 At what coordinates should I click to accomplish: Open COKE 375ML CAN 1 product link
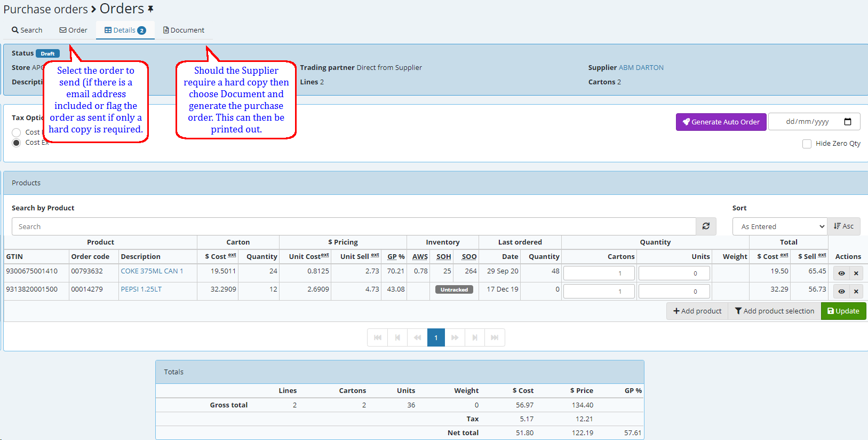pyautogui.click(x=152, y=271)
